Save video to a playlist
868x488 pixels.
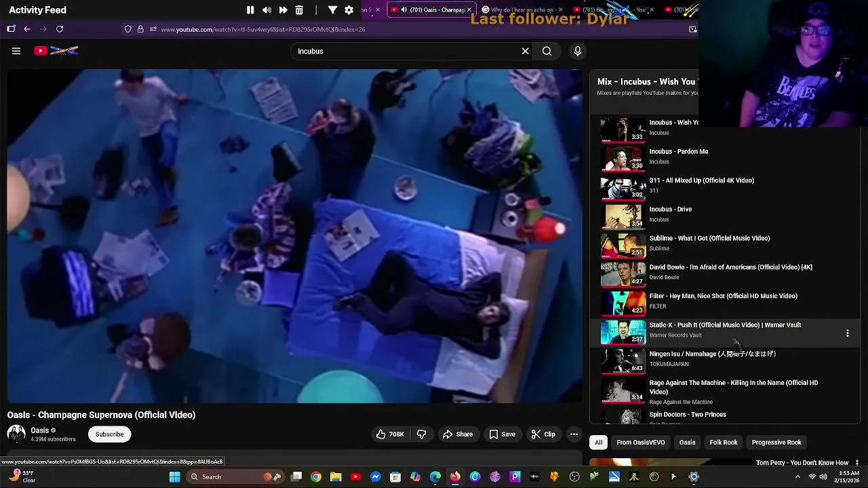coord(502,434)
